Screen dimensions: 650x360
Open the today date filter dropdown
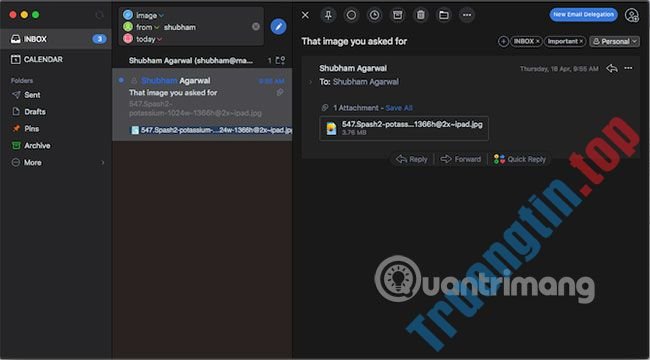tap(149, 39)
